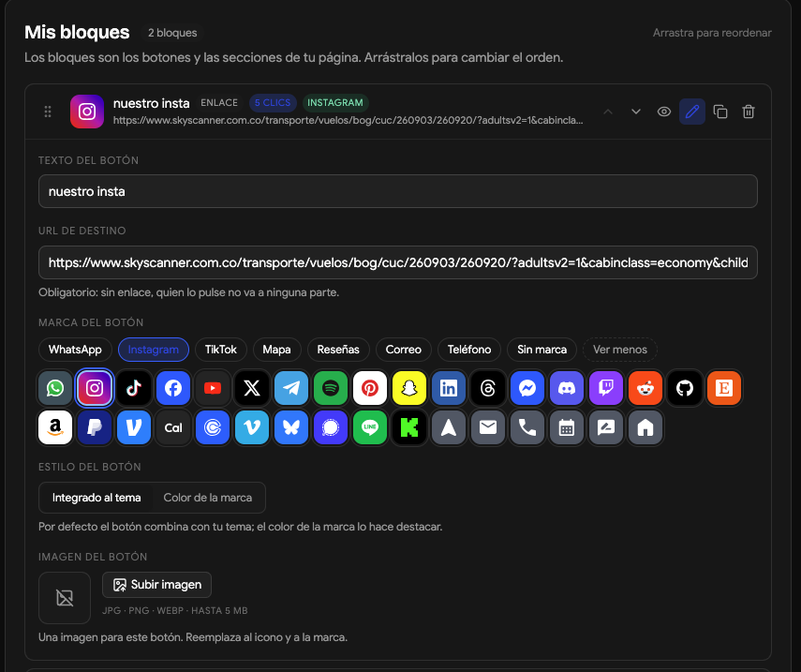Select the Etsy brand icon
The width and height of the screenshot is (801, 672).
pyautogui.click(x=724, y=388)
